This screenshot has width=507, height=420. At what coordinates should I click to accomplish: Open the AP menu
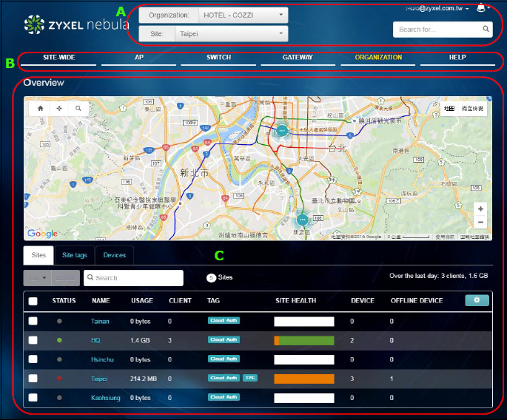coord(139,58)
